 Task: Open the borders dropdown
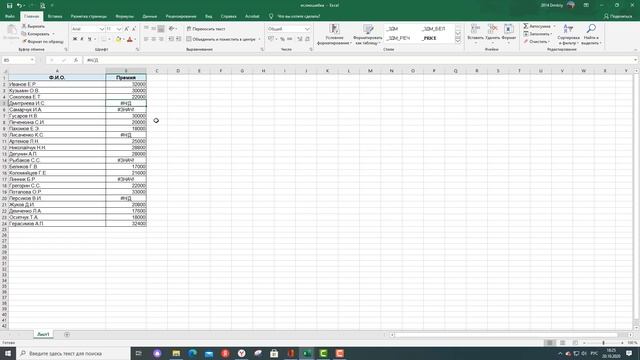109,39
